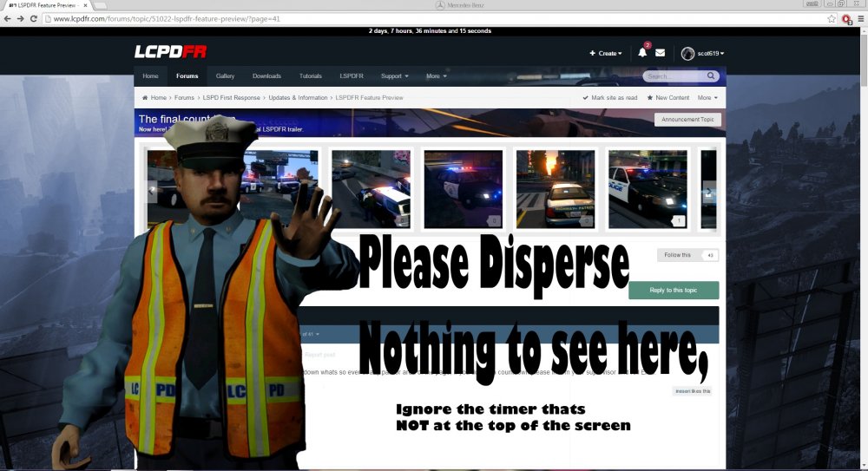This screenshot has height=471, width=868.
Task: Open notifications bell icon
Action: (x=642, y=53)
